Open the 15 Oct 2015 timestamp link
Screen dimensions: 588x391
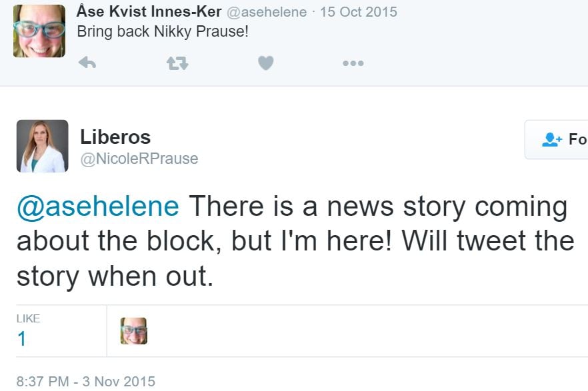pos(358,12)
